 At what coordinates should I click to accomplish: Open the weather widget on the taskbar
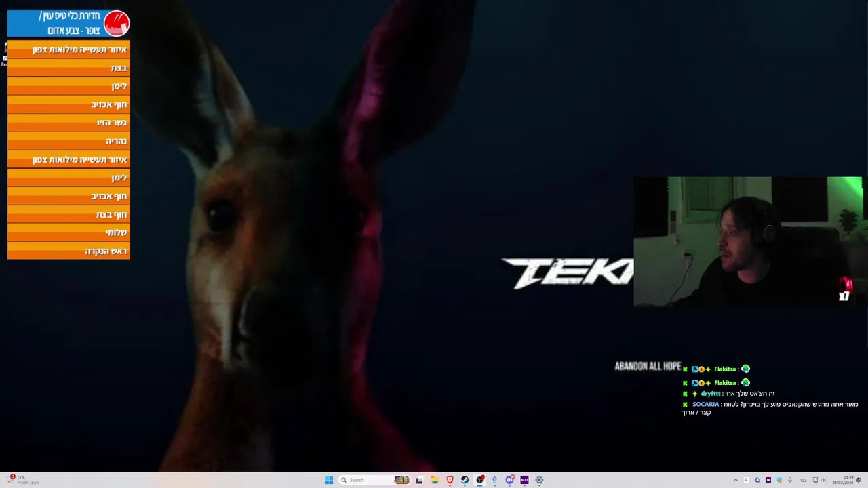click(x=24, y=480)
